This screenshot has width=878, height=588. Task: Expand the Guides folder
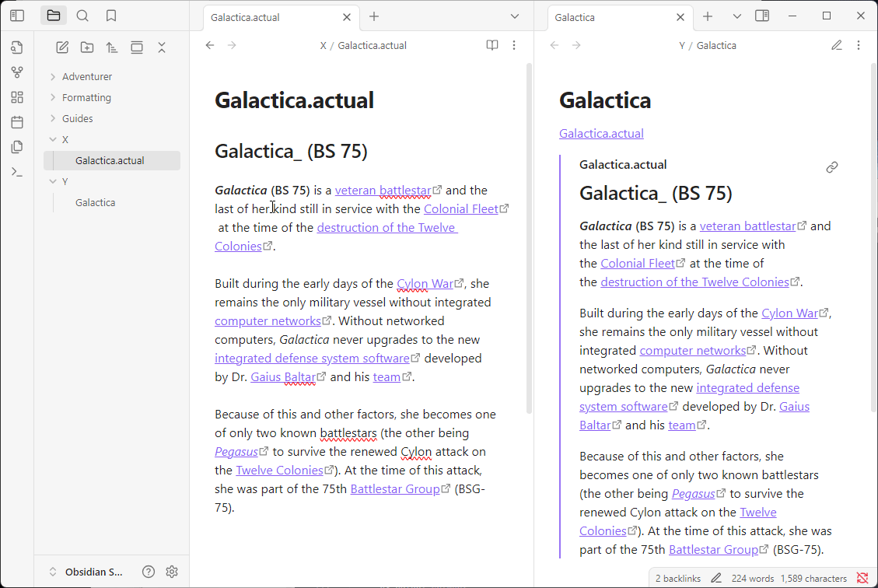click(x=78, y=118)
